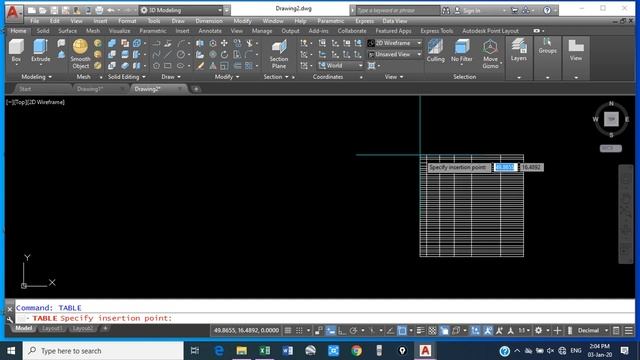Click in the keyword search field
640x360 pixels.
[x=398, y=10]
